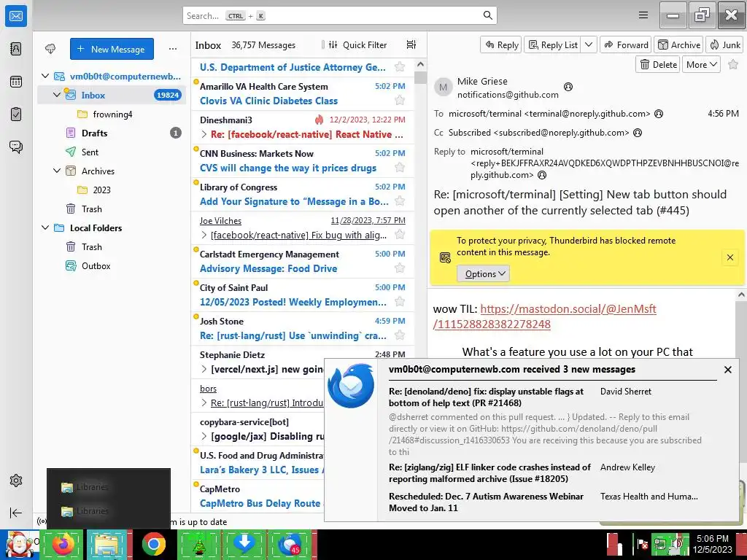Open the Reply List dropdown arrow
Image resolution: width=747 pixels, height=560 pixels.
(589, 44)
